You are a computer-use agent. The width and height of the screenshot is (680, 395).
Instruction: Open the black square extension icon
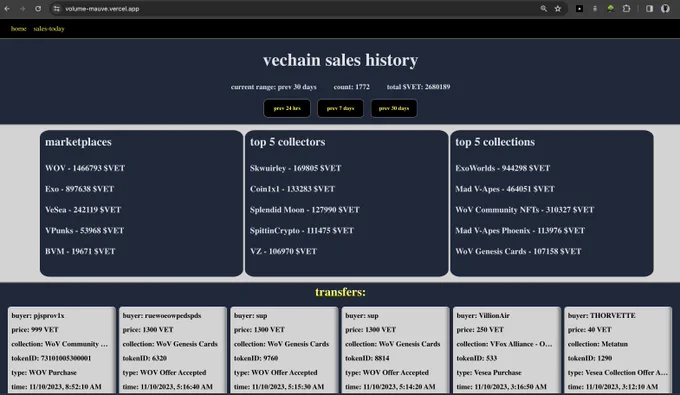tap(579, 9)
